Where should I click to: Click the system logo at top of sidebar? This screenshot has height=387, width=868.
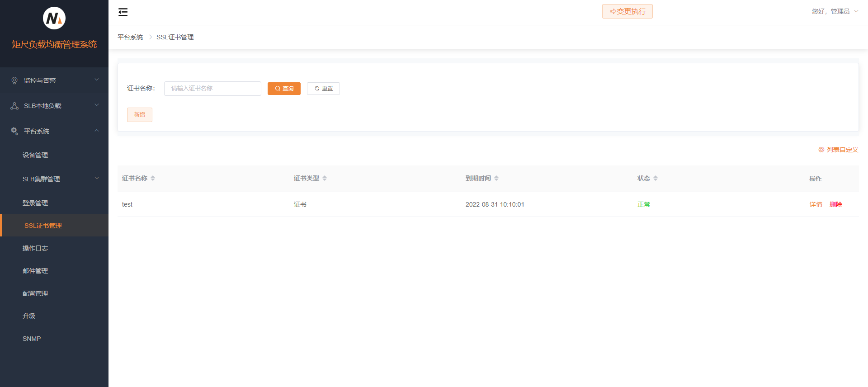click(x=54, y=18)
